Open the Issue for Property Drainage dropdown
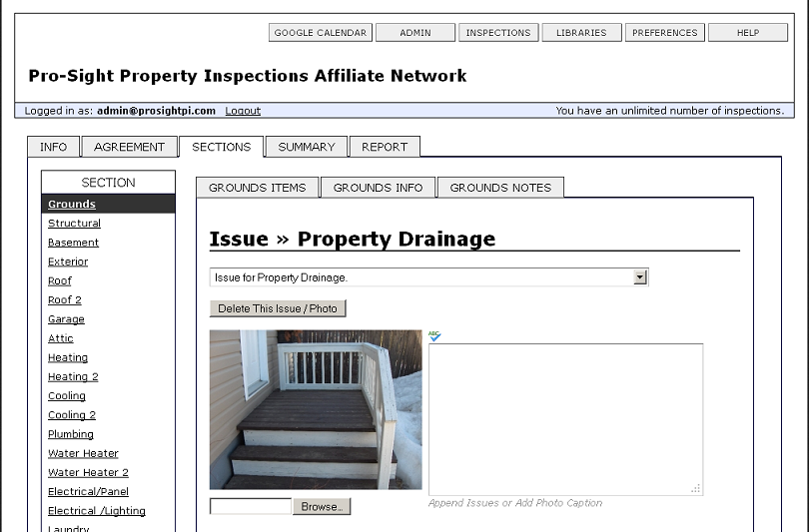This screenshot has height=532, width=809. [428, 277]
